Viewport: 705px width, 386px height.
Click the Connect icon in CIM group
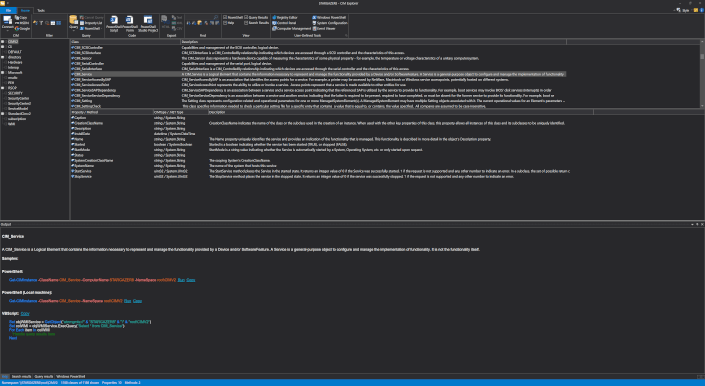click(x=8, y=22)
